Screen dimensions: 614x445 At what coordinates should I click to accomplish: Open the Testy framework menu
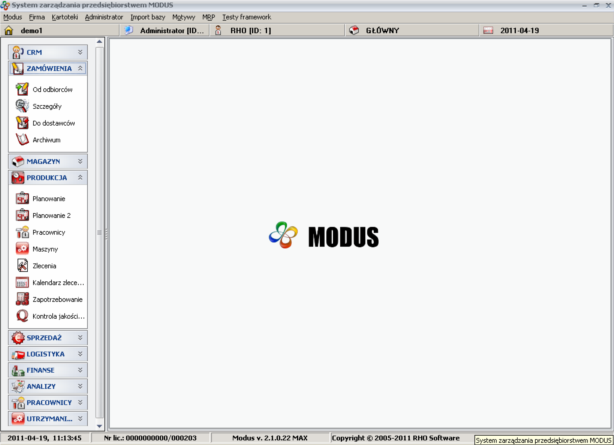point(247,17)
